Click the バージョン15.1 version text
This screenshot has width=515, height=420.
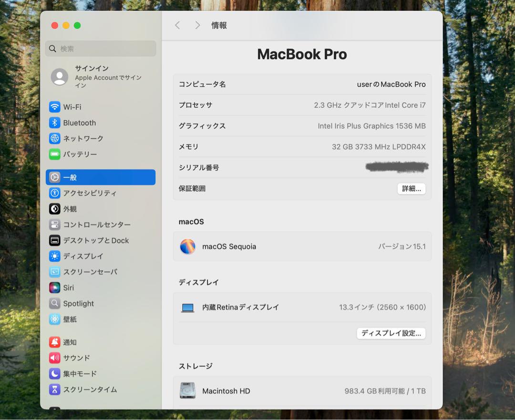[x=402, y=246]
